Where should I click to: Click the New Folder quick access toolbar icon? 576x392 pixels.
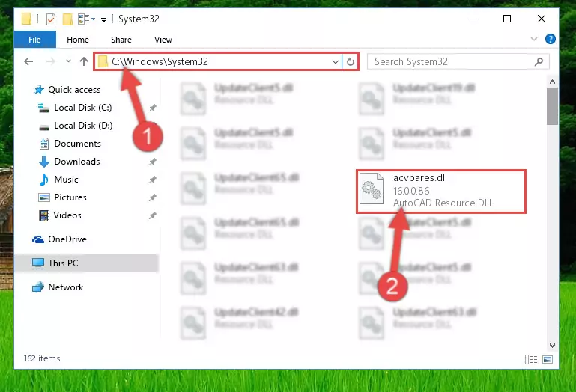pyautogui.click(x=67, y=19)
